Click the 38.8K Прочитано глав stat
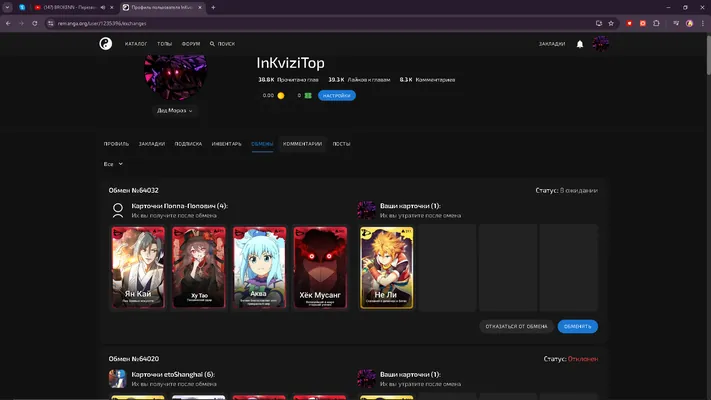 click(288, 79)
